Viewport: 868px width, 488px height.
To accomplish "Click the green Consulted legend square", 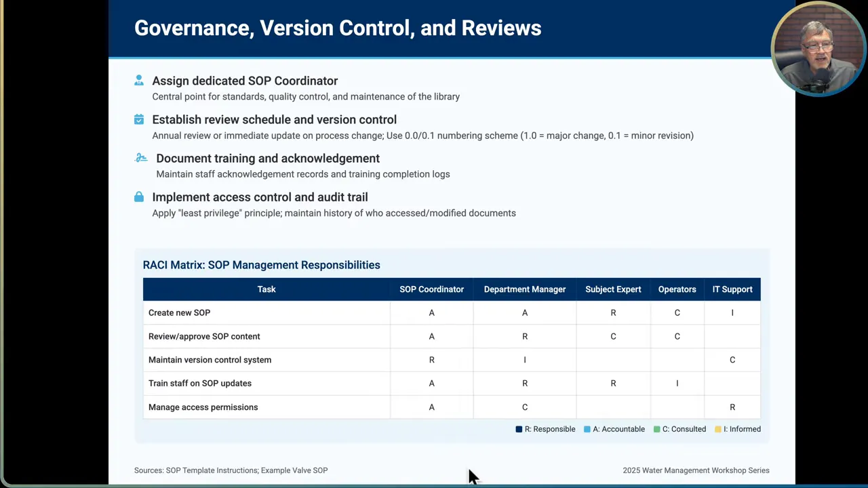I will pos(656,428).
